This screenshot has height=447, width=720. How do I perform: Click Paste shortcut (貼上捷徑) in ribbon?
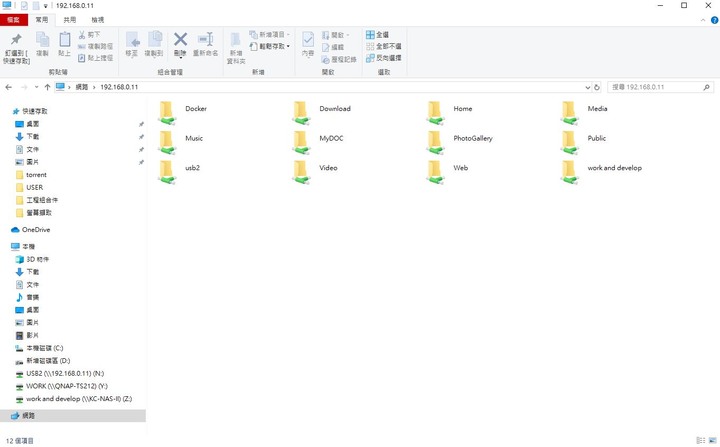click(x=95, y=58)
